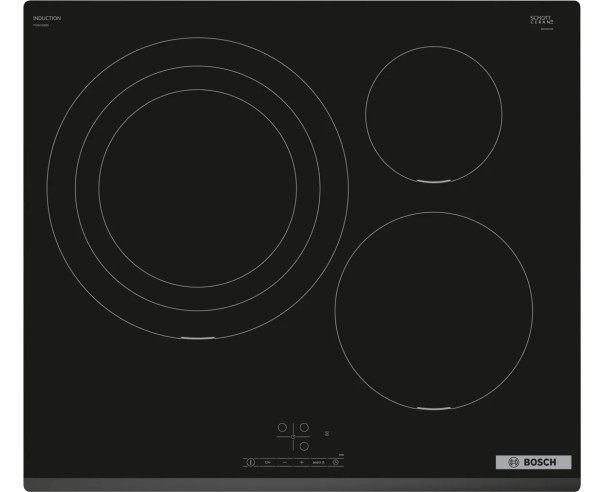Click the front-right cooking zone
Image resolution: width=604 pixels, height=492 pixels.
tap(434, 310)
